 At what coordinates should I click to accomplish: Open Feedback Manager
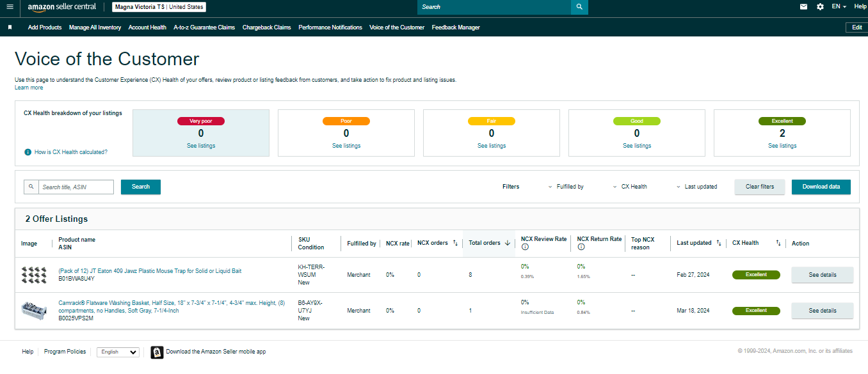[456, 27]
